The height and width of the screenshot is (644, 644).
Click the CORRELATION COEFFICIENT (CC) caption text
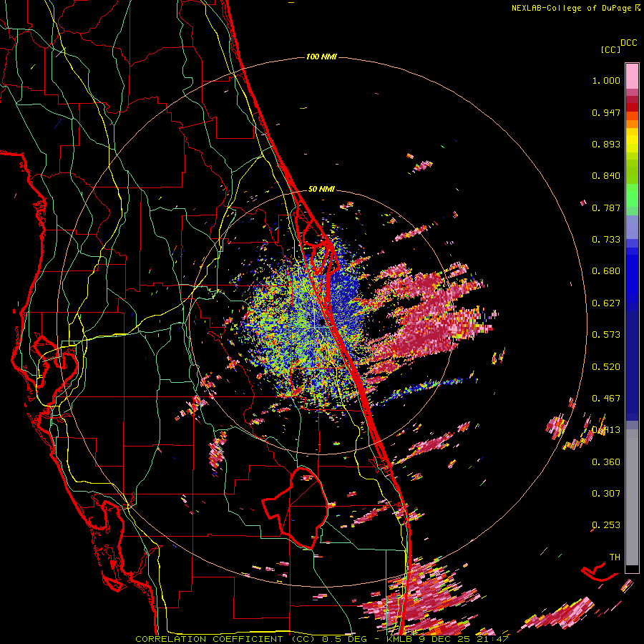[225, 639]
